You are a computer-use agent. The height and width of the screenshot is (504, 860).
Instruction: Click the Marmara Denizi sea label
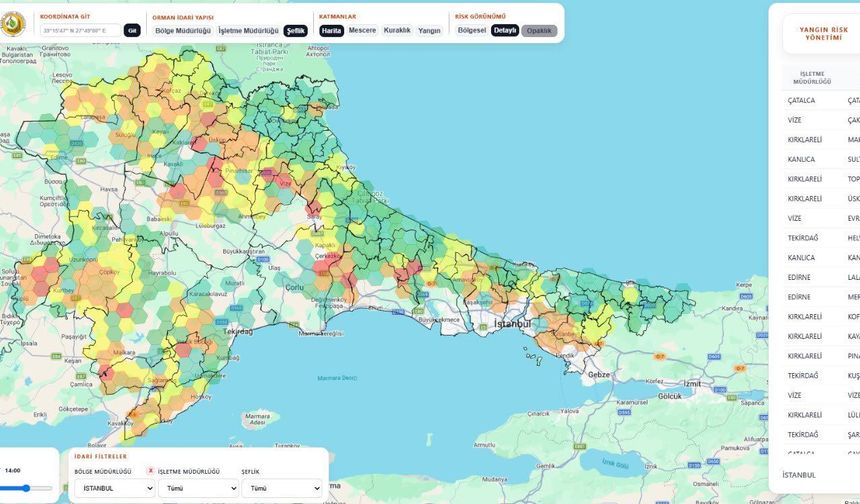coord(337,378)
